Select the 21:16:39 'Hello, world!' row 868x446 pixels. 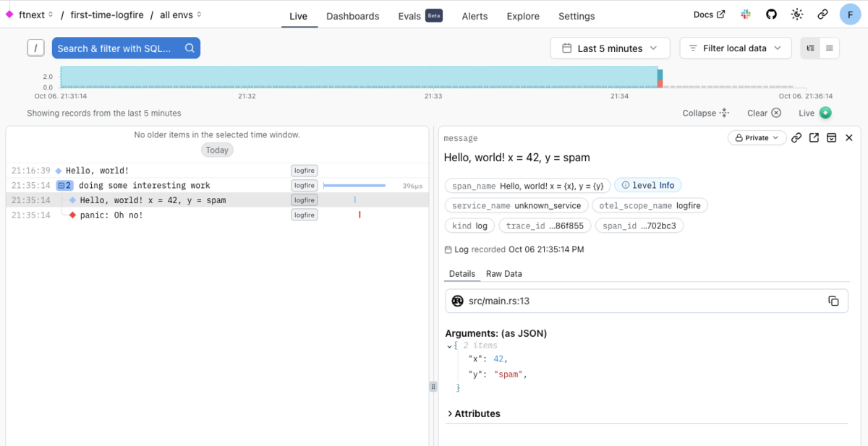217,171
